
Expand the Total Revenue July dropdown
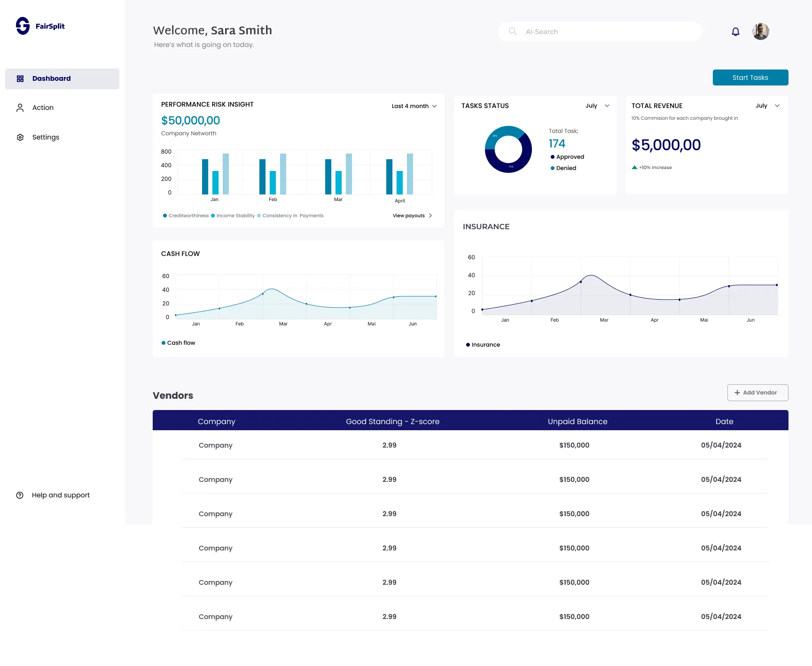pos(767,106)
